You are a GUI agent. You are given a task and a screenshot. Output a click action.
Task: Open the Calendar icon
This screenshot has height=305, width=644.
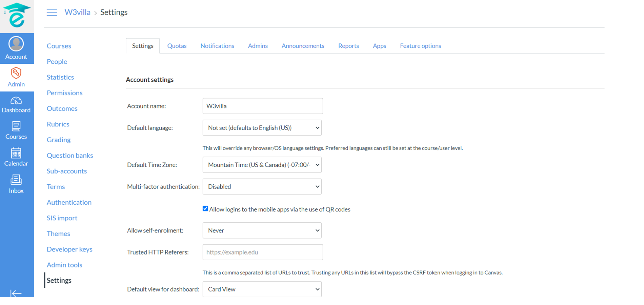pyautogui.click(x=16, y=157)
